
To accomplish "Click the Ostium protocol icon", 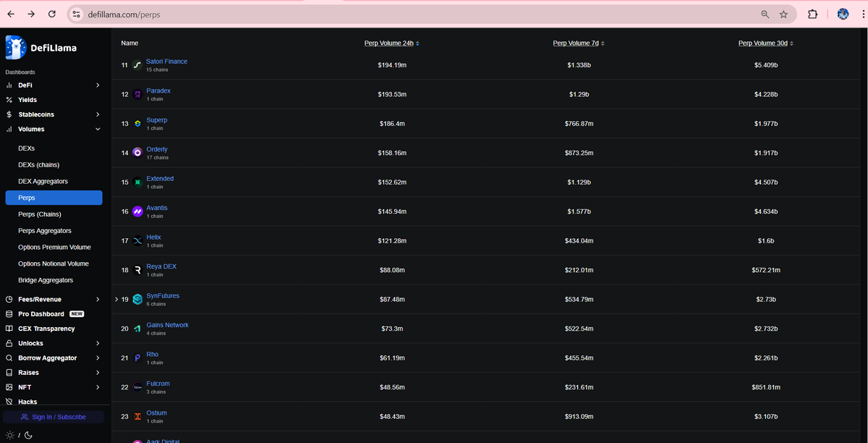I will coord(137,417).
